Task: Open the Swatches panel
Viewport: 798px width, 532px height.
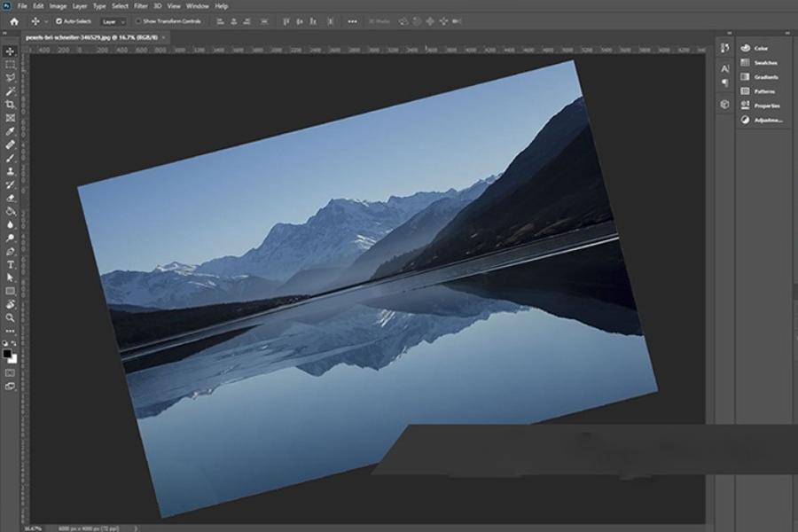Action: pos(759,63)
